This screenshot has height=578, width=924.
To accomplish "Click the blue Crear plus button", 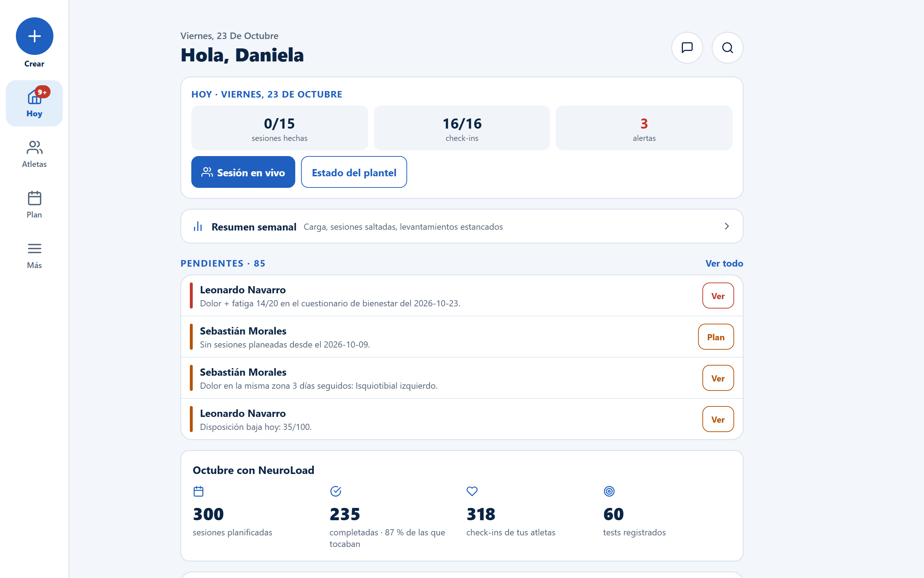I will pos(34,36).
